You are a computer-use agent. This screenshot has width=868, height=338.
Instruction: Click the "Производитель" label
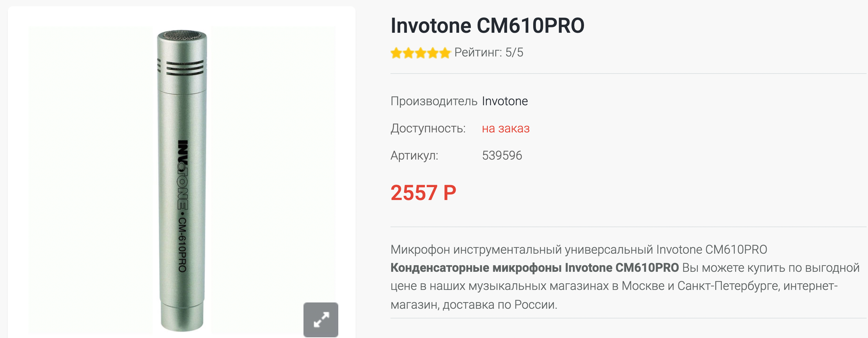(434, 101)
